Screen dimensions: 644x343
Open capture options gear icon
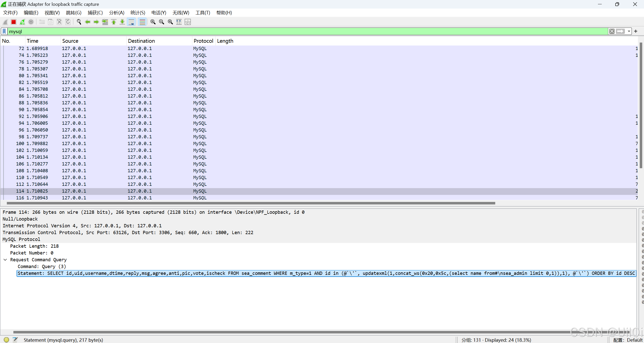click(x=31, y=22)
